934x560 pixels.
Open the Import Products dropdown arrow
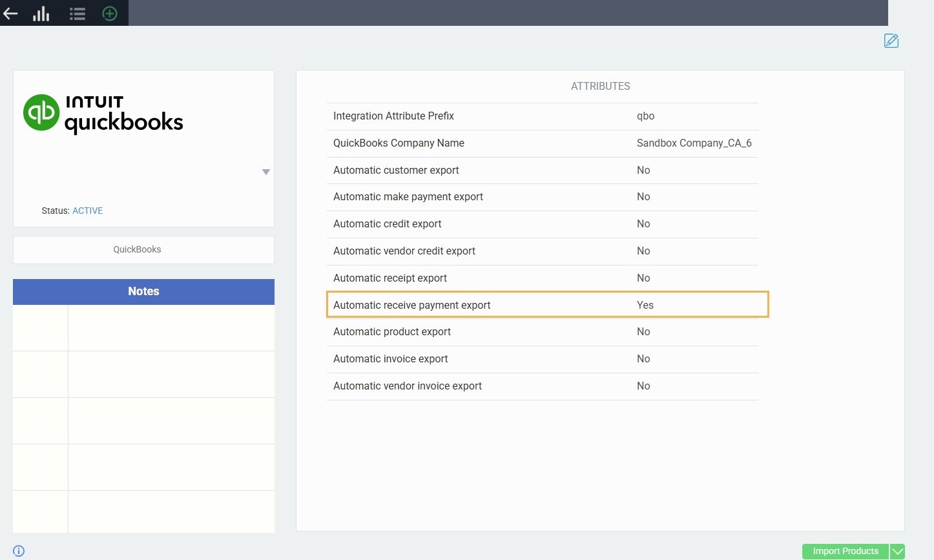point(897,552)
